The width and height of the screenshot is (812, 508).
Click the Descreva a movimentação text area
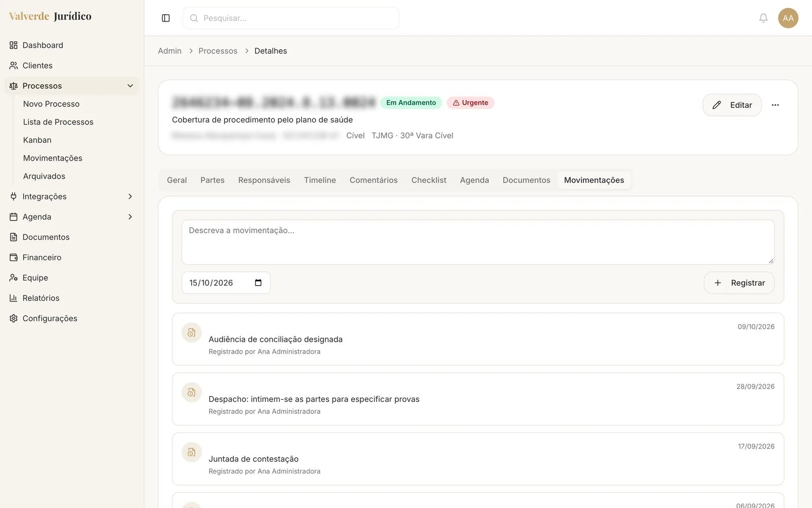[x=478, y=242]
